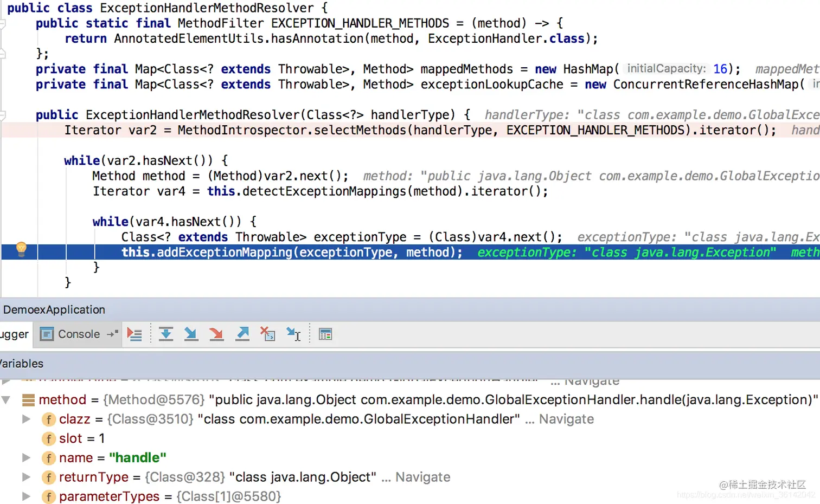The width and height of the screenshot is (820, 504).
Task: Follow the Navigate link on the returnType row
Action: (x=422, y=477)
